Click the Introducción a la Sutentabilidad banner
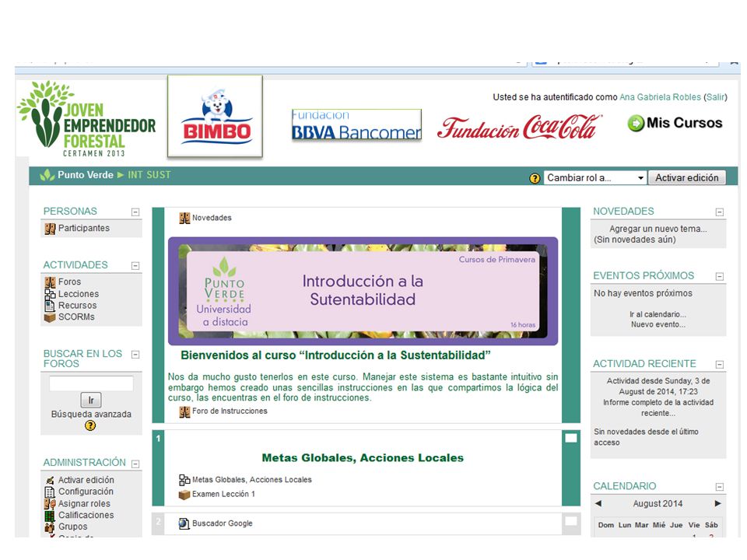The width and height of the screenshot is (747, 560). tap(363, 291)
